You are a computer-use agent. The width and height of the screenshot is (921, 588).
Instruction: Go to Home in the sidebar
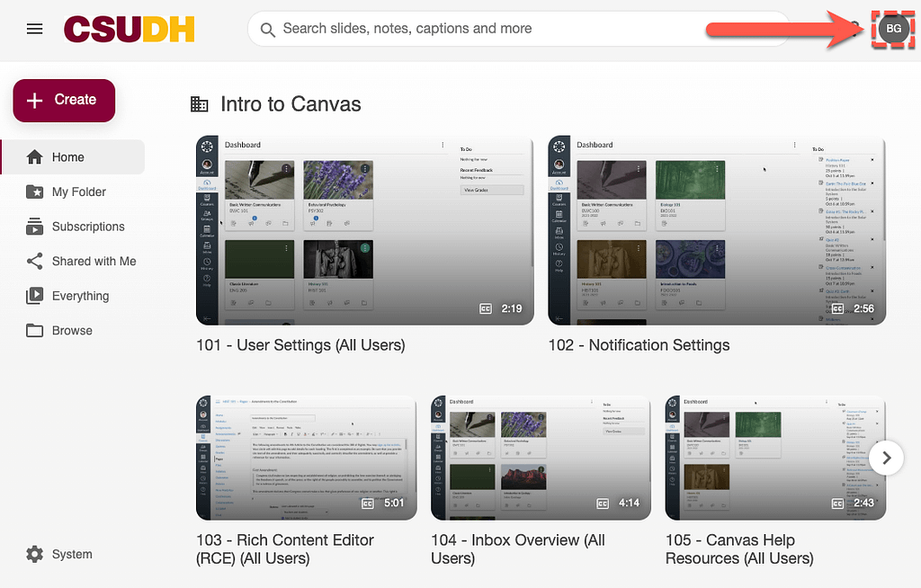pos(74,157)
